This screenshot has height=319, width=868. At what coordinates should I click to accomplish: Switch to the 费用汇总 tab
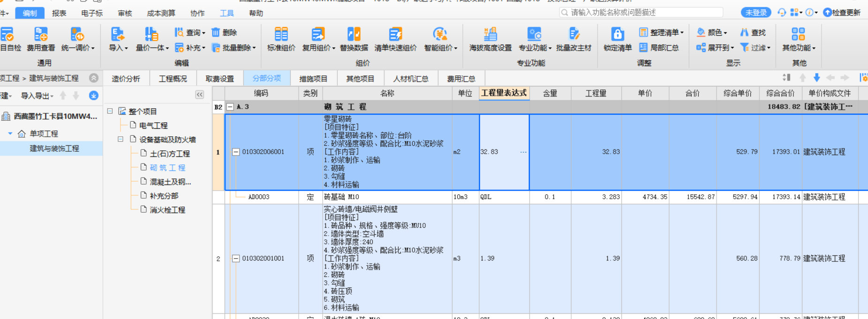(461, 79)
